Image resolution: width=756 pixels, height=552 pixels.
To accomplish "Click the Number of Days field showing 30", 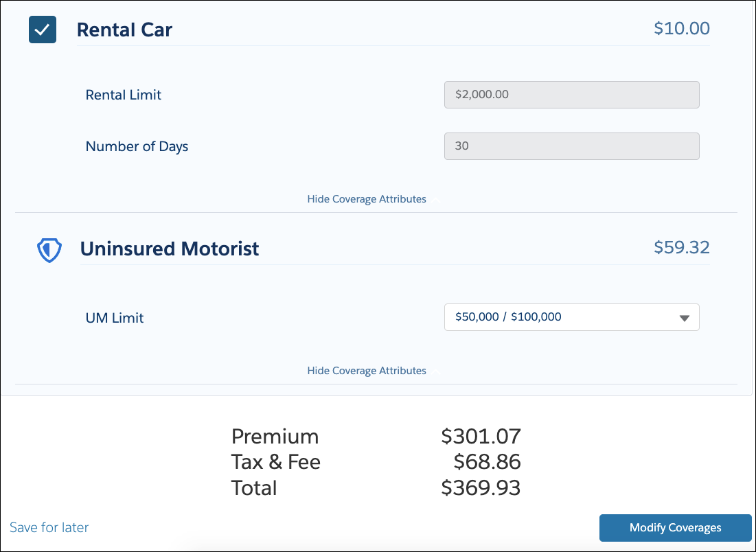I will (572, 146).
